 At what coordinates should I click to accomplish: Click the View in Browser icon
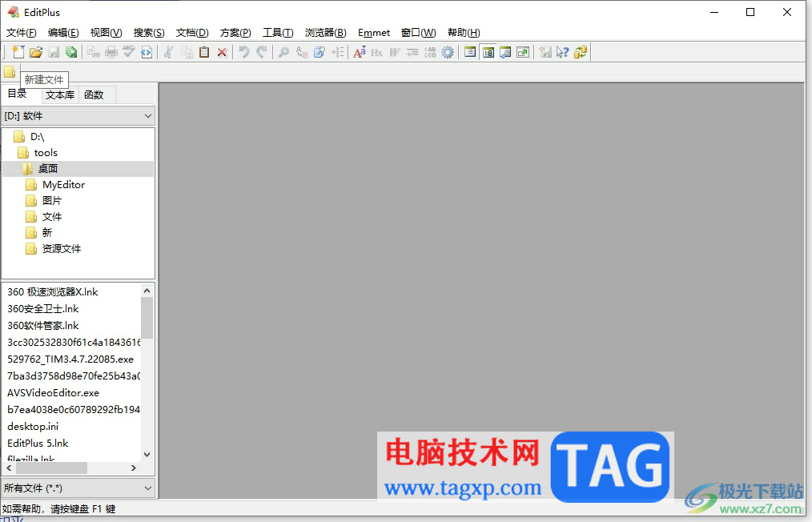(147, 52)
